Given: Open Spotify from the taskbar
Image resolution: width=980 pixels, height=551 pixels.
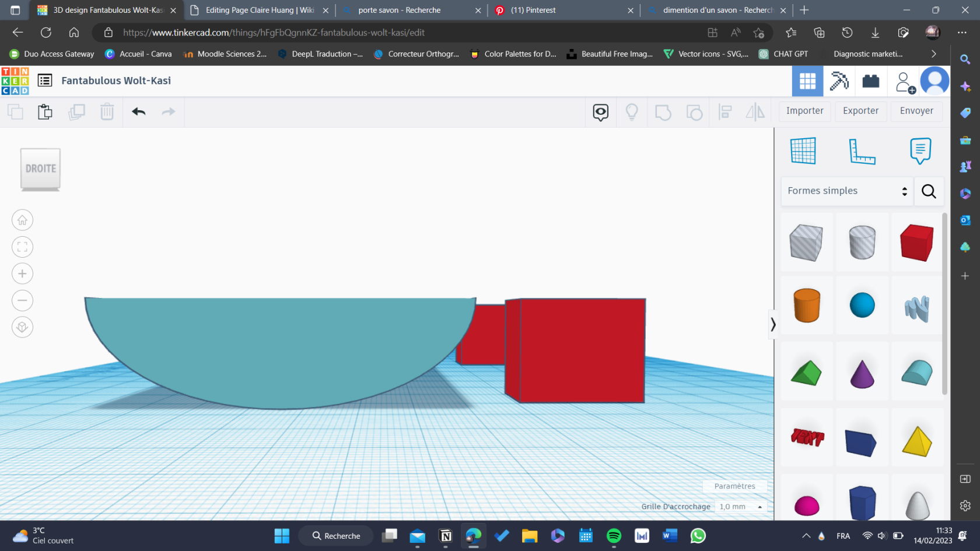Looking at the screenshot, I should [x=614, y=536].
